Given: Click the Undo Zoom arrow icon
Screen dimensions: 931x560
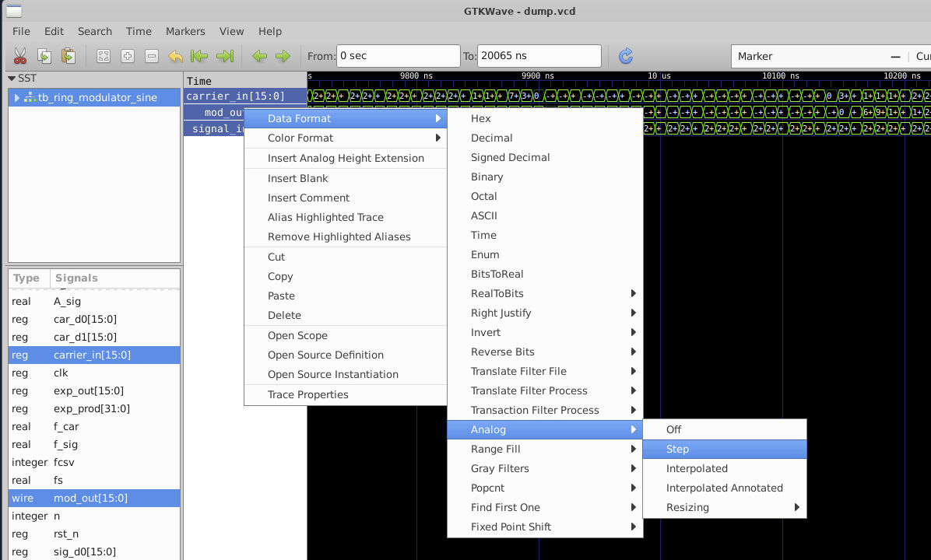Looking at the screenshot, I should [x=176, y=56].
